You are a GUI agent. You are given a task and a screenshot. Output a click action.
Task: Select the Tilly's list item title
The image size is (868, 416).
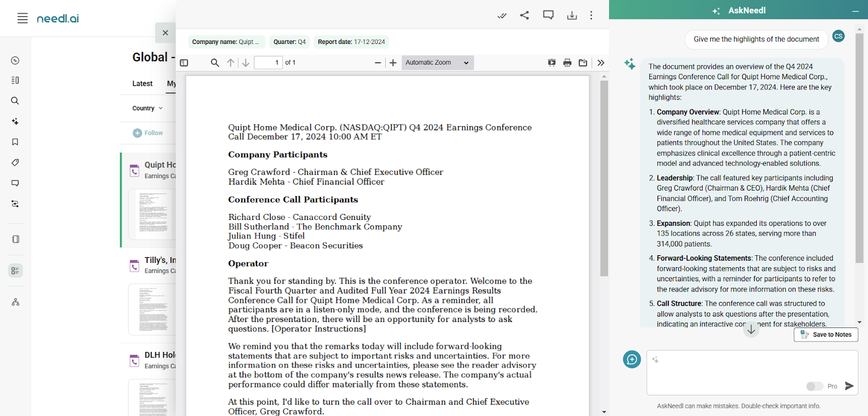point(160,260)
